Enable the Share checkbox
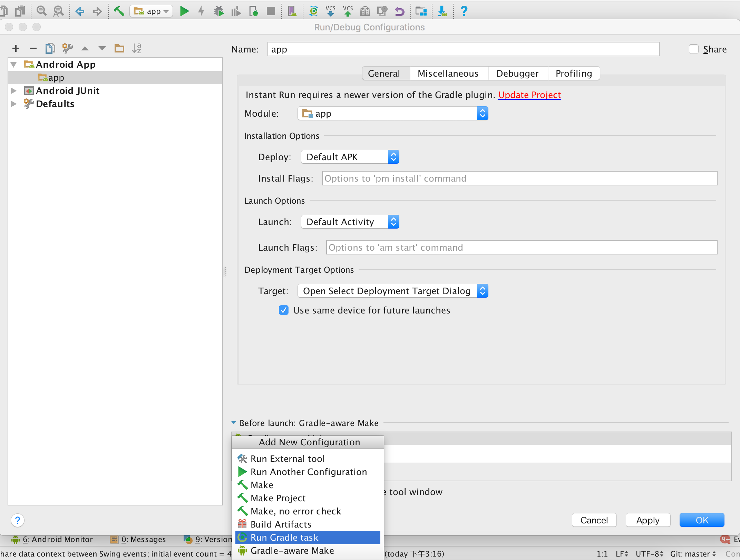740x560 pixels. (693, 49)
